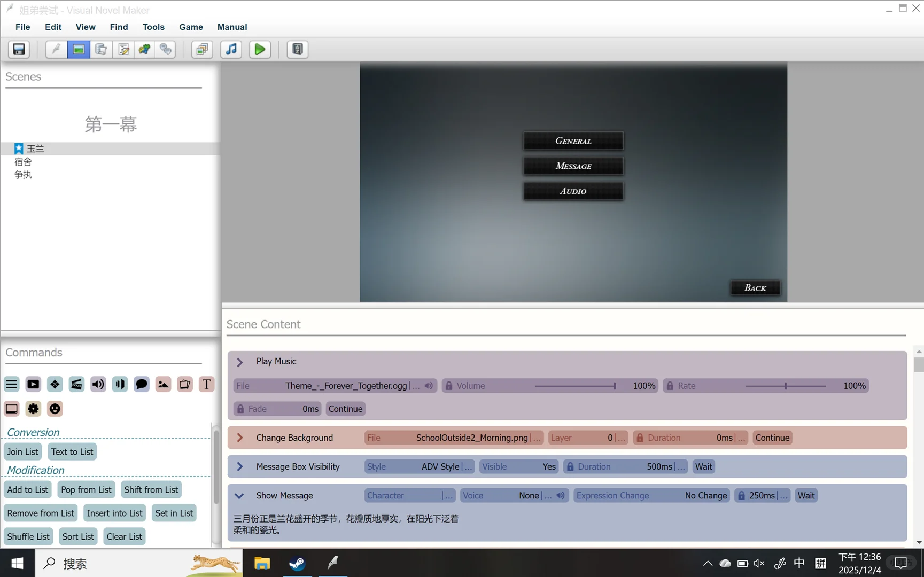Open the chat bubbles toolbar icon

(166, 50)
